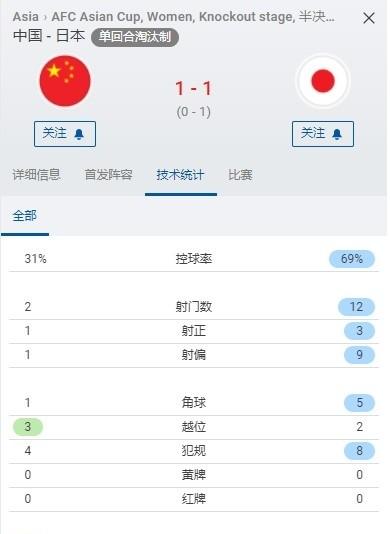Click the China flag icon
The height and width of the screenshot is (534, 390).
coord(65,81)
